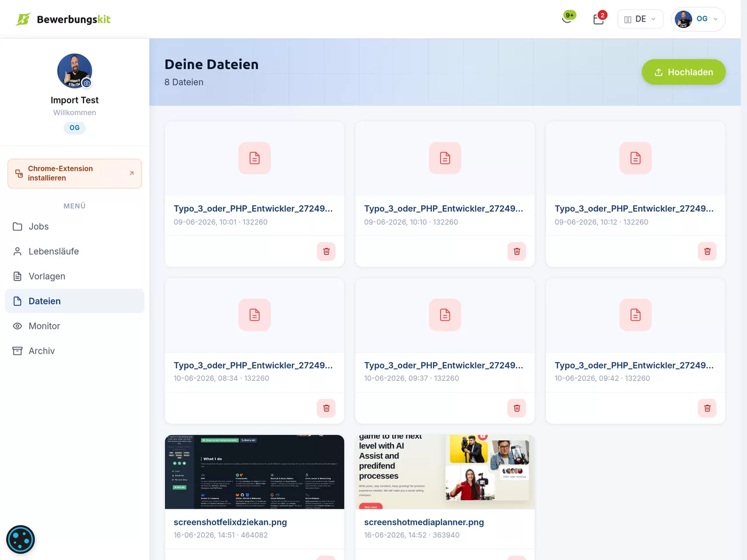This screenshot has width=747, height=560.
Task: Open the DE language dropdown
Action: coord(640,19)
